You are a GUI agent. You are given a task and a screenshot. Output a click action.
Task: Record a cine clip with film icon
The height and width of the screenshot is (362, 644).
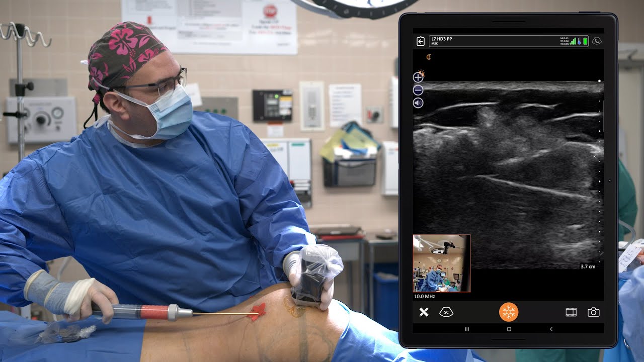571,312
